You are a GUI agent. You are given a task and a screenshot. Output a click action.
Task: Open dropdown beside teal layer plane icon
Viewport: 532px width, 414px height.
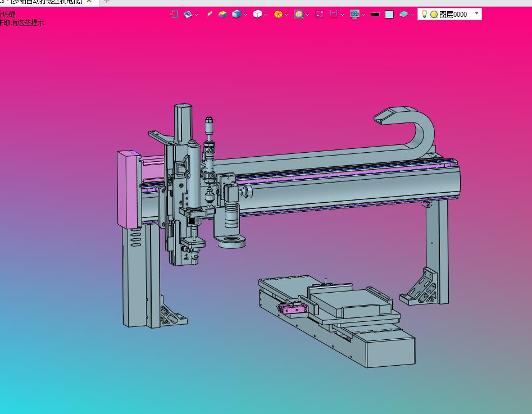(412, 15)
